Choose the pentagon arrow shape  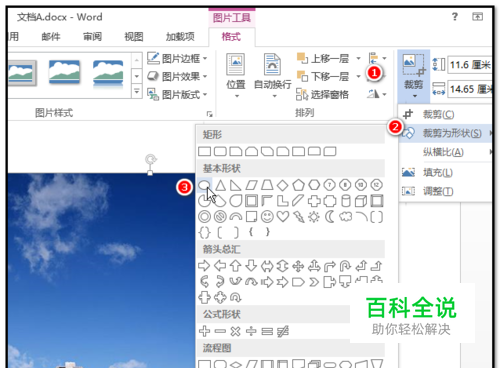pyautogui.click(x=298, y=282)
